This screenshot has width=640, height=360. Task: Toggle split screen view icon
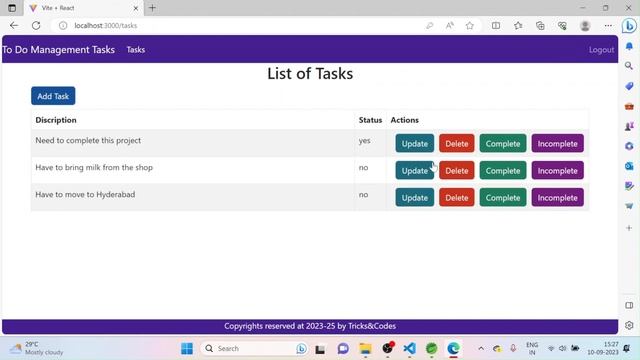496,25
